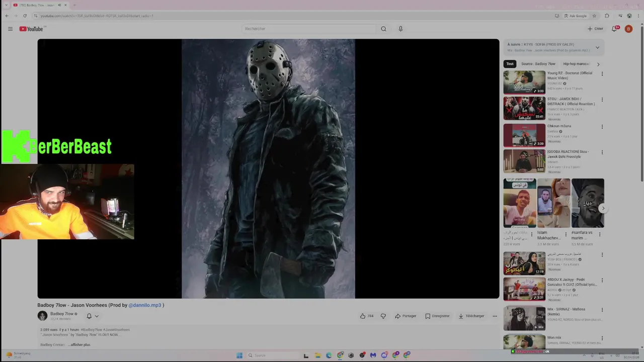Viewport: 644px width, 362px height.
Task: Open the account avatar menu
Action: coord(628,29)
